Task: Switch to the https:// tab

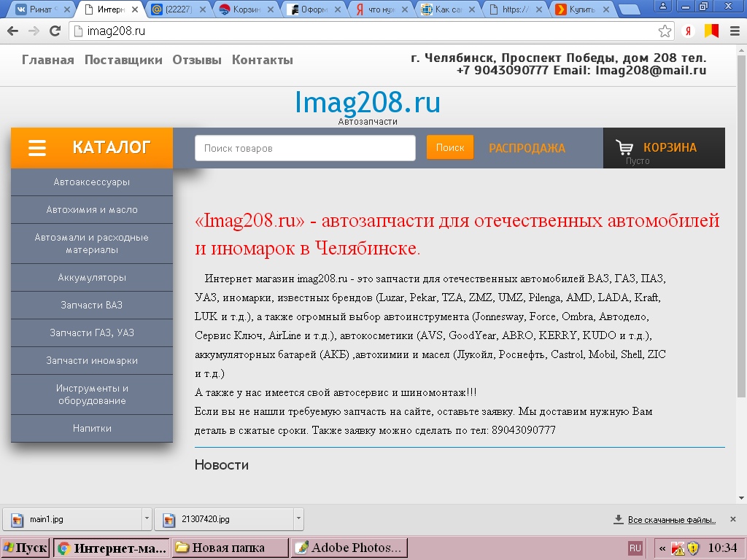Action: click(516, 9)
